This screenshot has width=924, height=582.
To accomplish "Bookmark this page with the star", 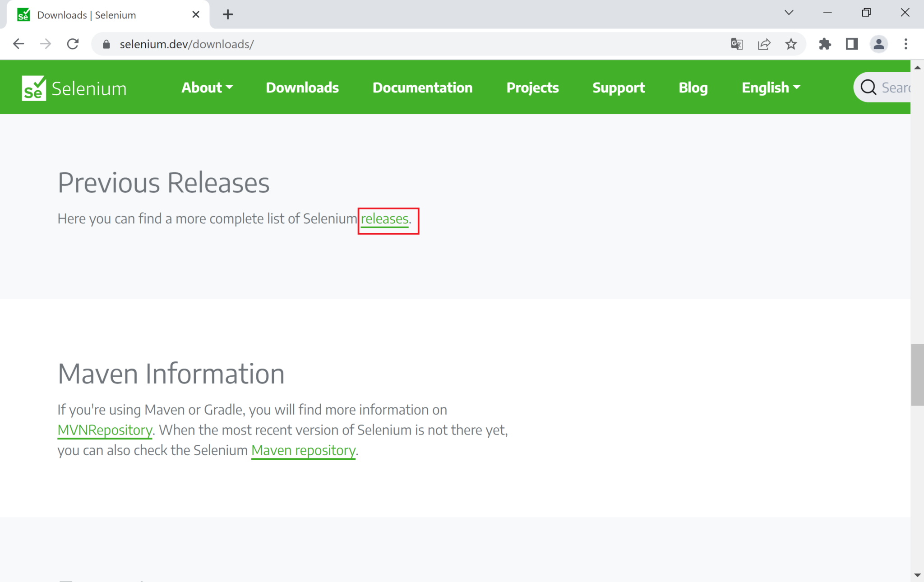I will 791,44.
